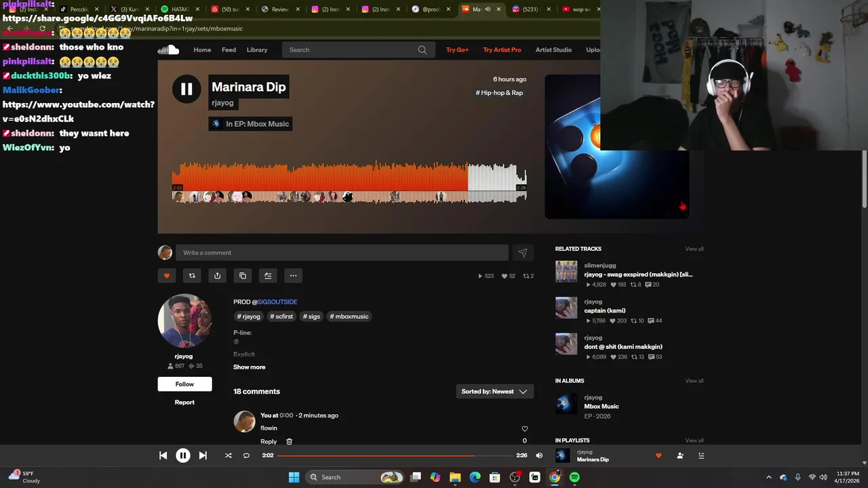
Task: Pause the Marinara Dip track header button
Action: tap(186, 89)
